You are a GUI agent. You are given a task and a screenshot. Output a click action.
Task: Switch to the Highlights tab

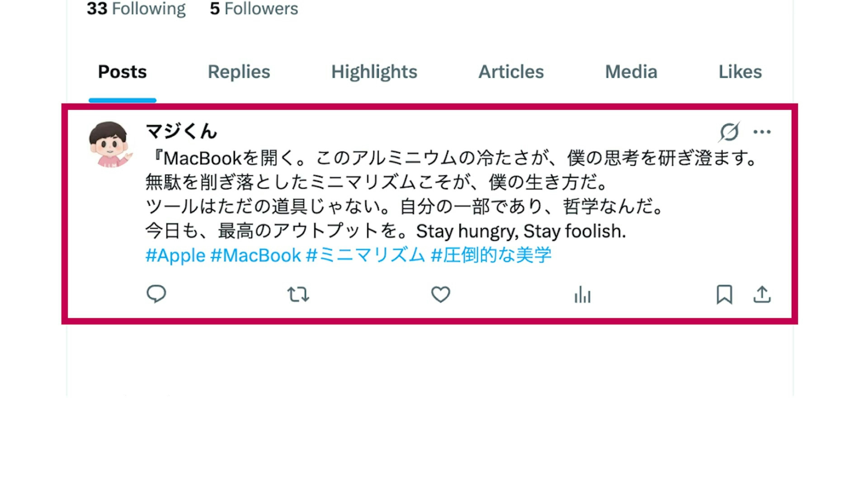[x=374, y=72]
